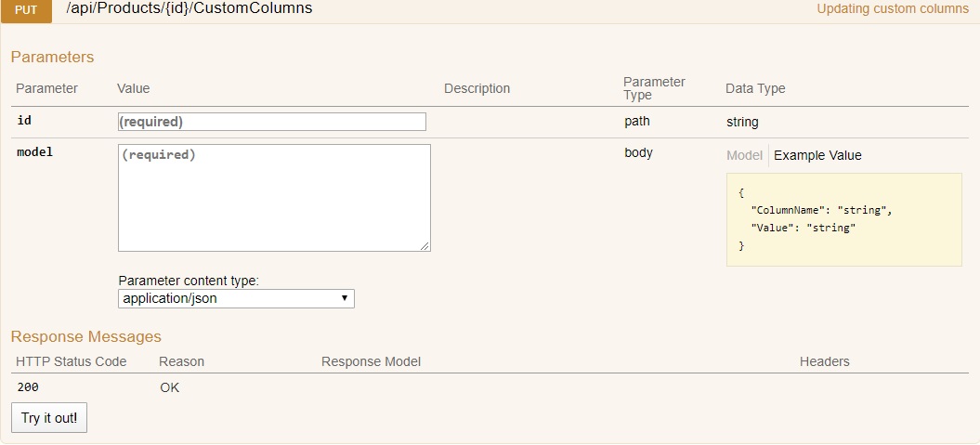Click inside the model body textarea
This screenshot has width=980, height=445.
(x=274, y=198)
